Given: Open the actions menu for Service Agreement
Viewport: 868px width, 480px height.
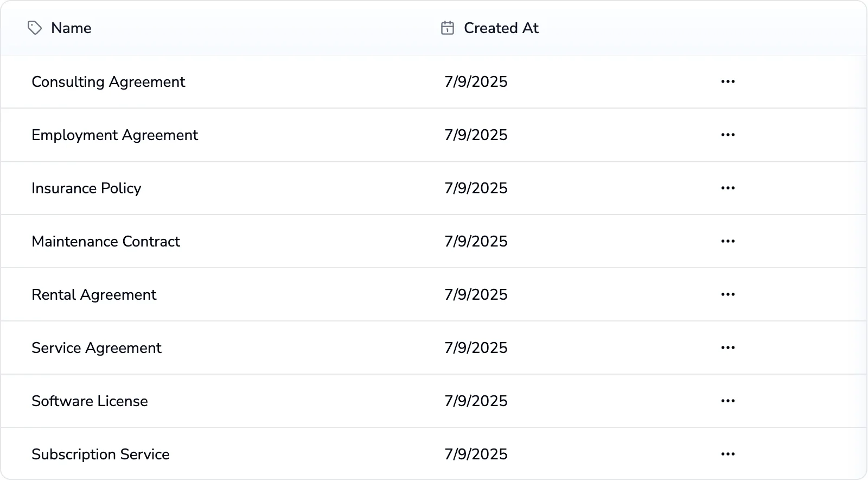Looking at the screenshot, I should tap(727, 348).
